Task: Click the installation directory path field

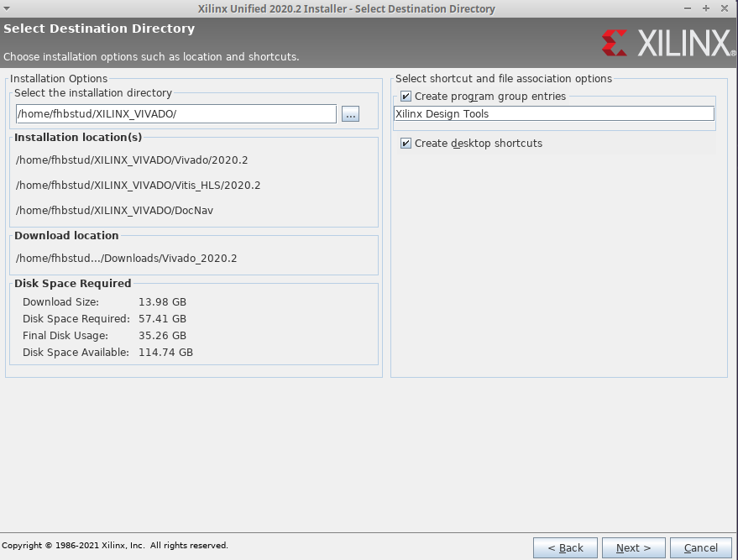Action: (x=175, y=114)
